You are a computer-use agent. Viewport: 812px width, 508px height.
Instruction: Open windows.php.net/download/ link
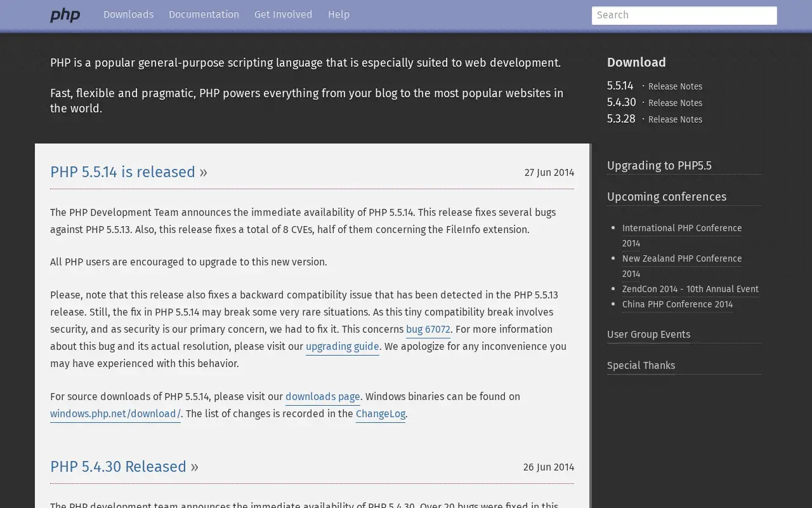(x=115, y=414)
